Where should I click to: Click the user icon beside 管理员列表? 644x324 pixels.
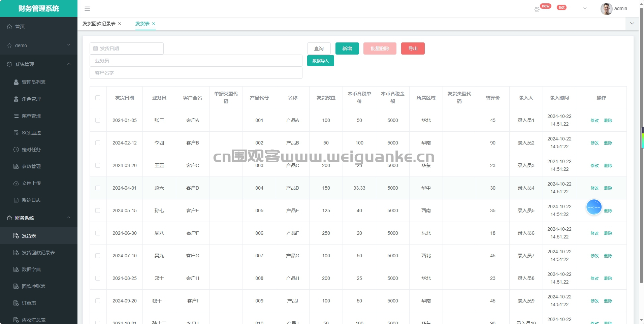point(16,82)
